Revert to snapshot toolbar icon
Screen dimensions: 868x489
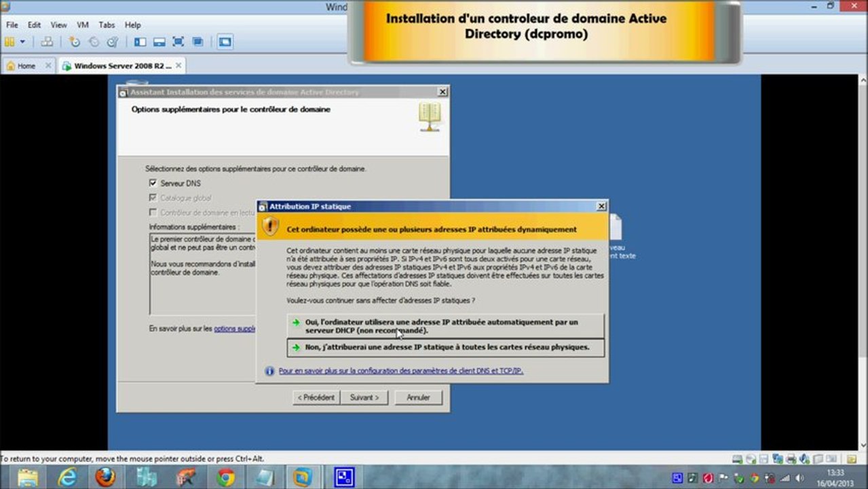point(94,42)
